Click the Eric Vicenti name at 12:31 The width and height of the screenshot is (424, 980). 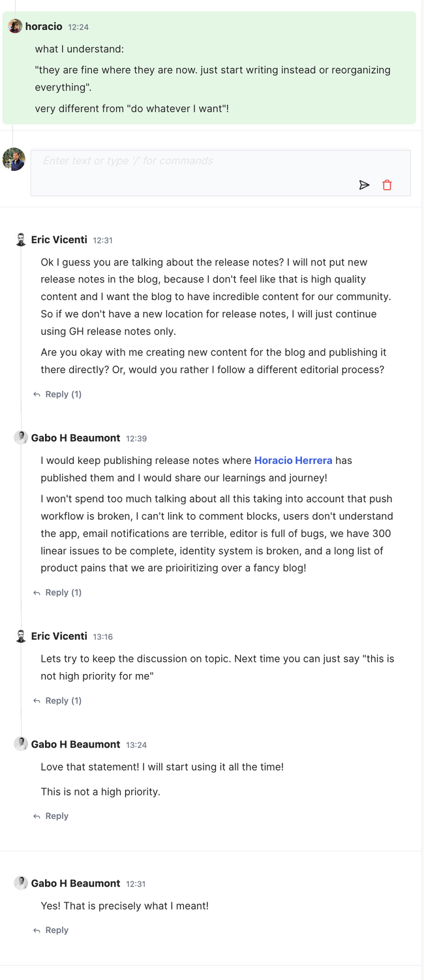click(x=59, y=239)
